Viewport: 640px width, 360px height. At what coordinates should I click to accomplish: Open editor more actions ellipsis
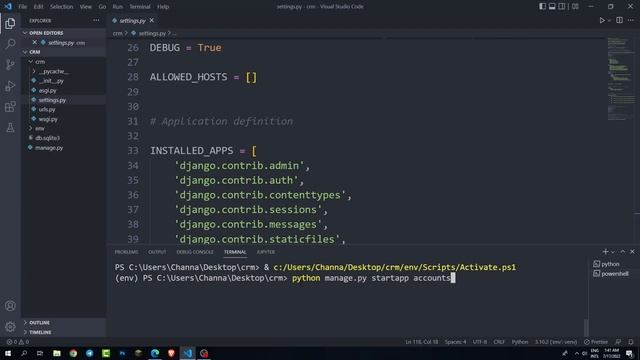[x=631, y=20]
